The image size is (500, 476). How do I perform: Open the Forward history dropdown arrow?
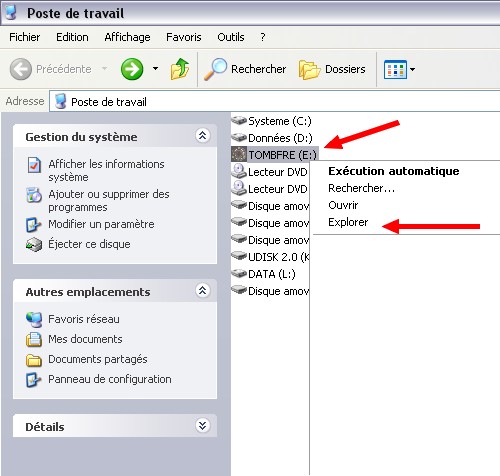tap(155, 69)
